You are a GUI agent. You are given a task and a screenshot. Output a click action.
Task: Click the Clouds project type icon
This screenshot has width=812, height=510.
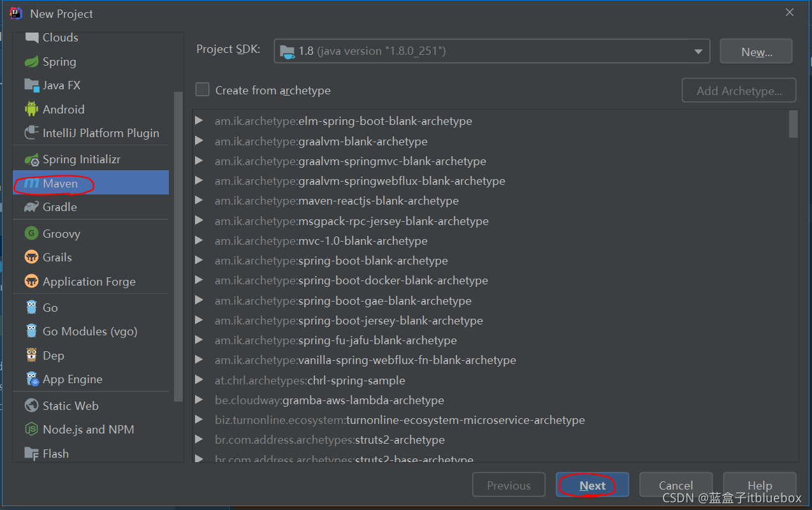(x=31, y=38)
